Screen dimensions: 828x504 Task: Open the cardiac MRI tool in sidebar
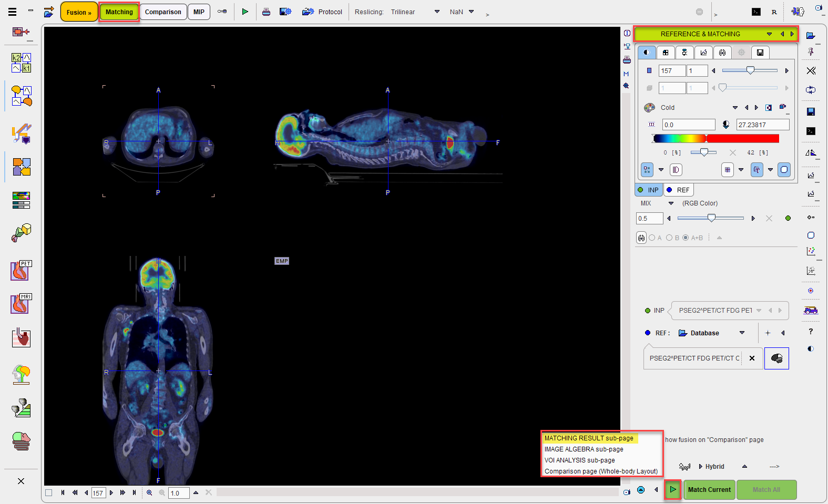(x=21, y=304)
